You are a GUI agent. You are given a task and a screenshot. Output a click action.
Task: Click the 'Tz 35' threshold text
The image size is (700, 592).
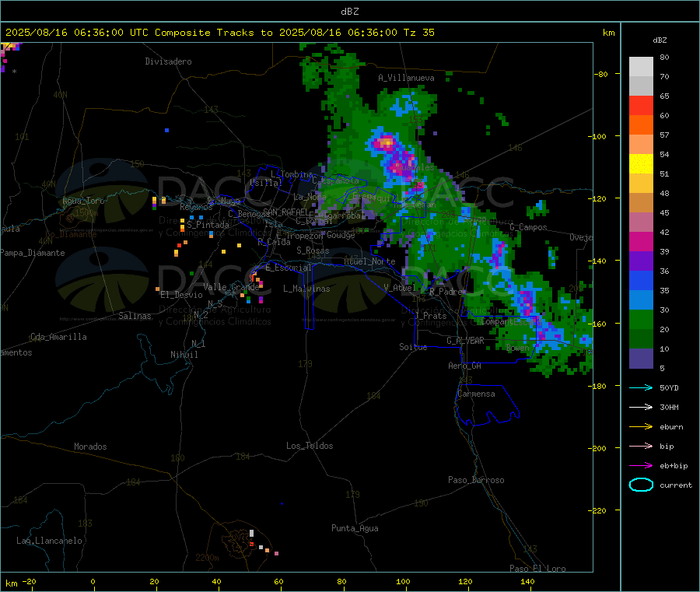pyautogui.click(x=418, y=32)
